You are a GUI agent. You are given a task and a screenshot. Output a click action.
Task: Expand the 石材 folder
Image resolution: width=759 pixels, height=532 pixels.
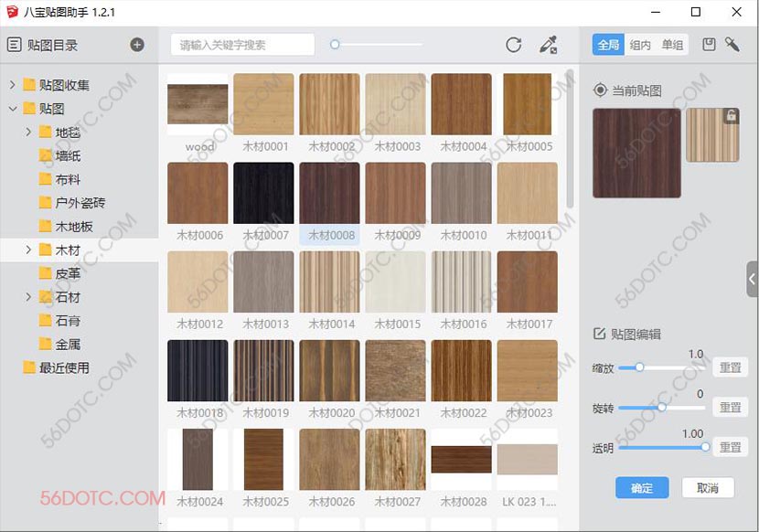28,297
